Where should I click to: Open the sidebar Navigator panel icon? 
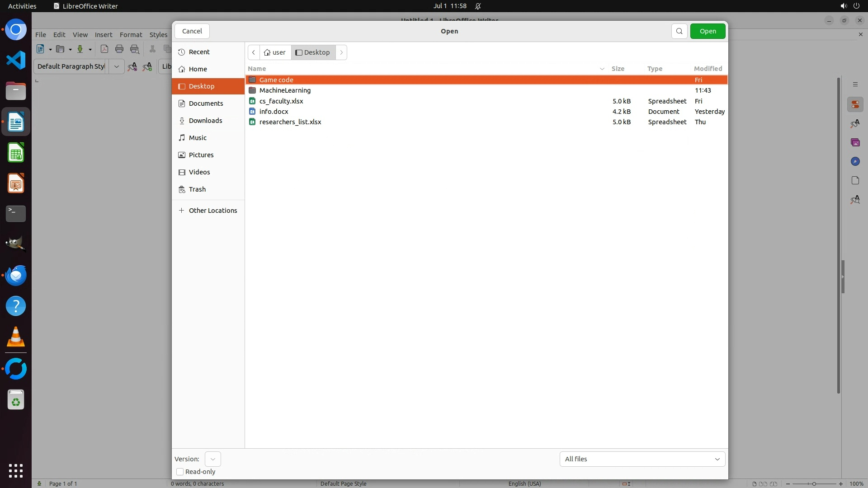coord(855,162)
